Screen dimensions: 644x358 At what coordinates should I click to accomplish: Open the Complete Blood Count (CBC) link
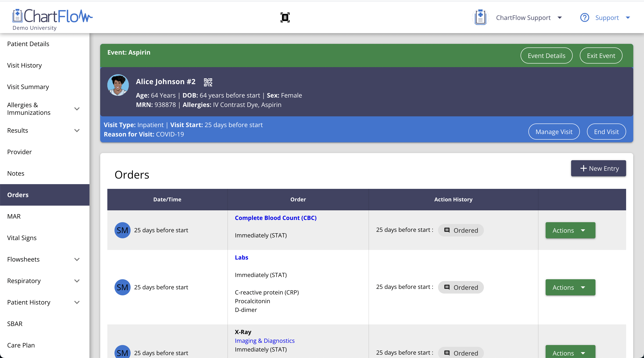[275, 218]
